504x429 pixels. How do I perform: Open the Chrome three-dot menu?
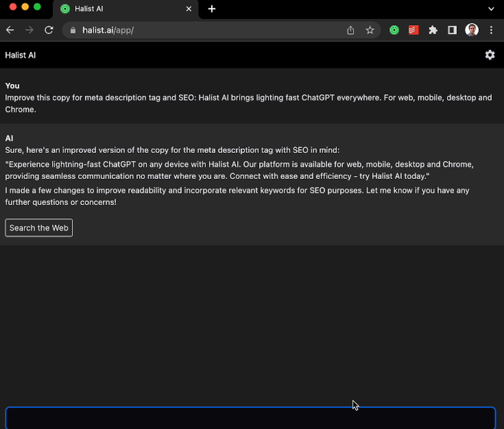pos(491,30)
